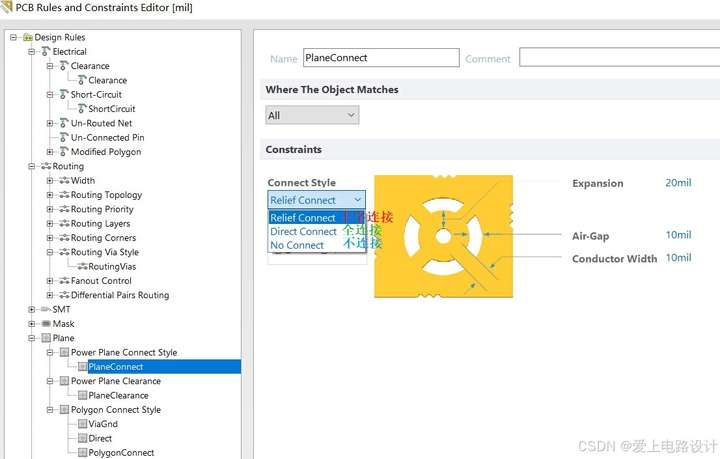Click the Comment input field

tap(619, 58)
